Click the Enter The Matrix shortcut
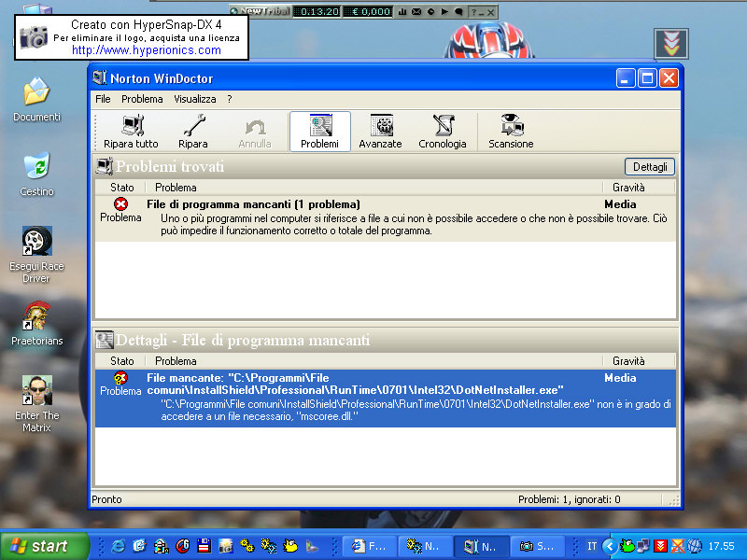The width and height of the screenshot is (747, 560). 36,390
